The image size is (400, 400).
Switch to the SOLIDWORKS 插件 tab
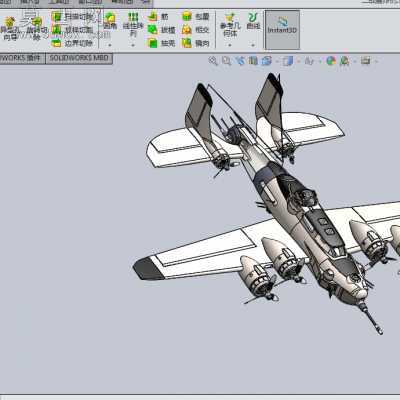pyautogui.click(x=22, y=58)
